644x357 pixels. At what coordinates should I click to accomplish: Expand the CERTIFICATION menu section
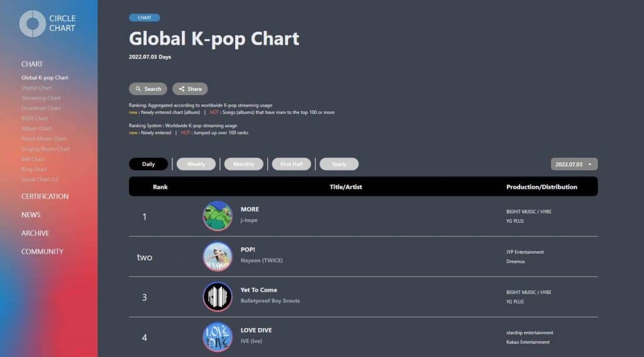click(x=45, y=196)
